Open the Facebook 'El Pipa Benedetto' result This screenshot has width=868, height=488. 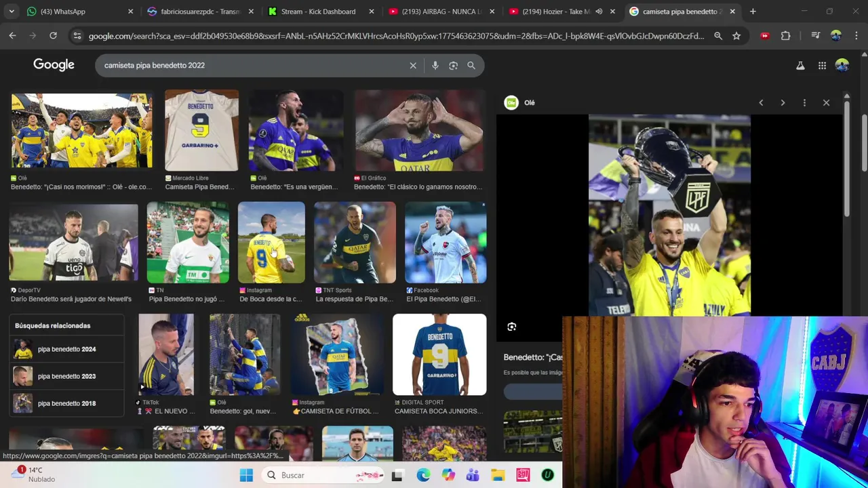[446, 242]
